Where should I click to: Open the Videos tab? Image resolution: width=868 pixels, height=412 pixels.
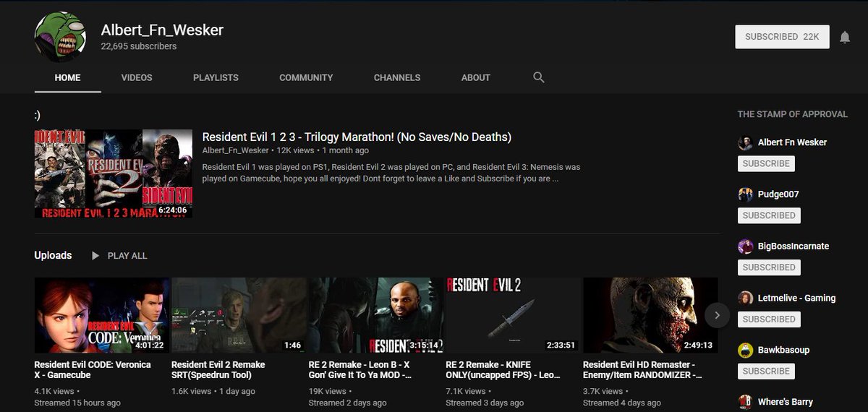click(x=137, y=77)
